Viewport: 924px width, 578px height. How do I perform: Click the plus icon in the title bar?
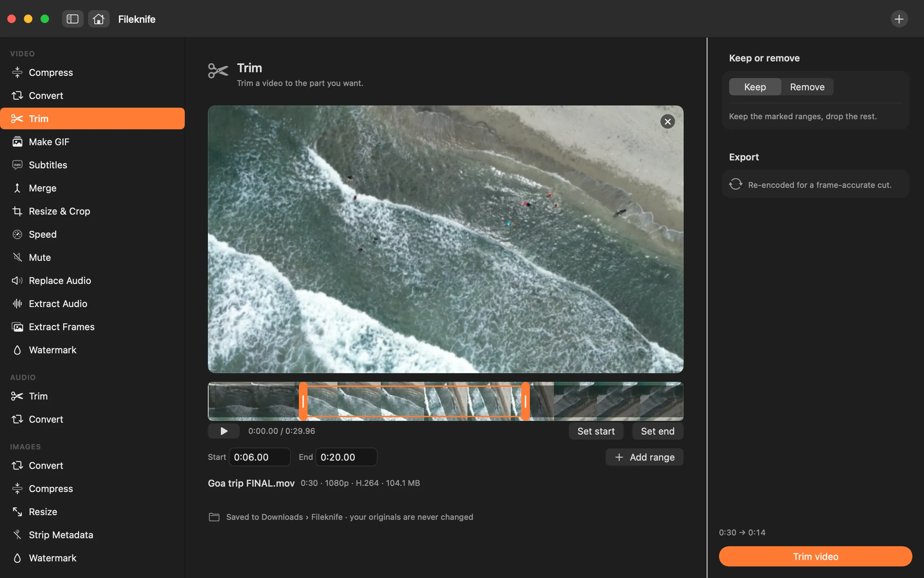point(899,19)
